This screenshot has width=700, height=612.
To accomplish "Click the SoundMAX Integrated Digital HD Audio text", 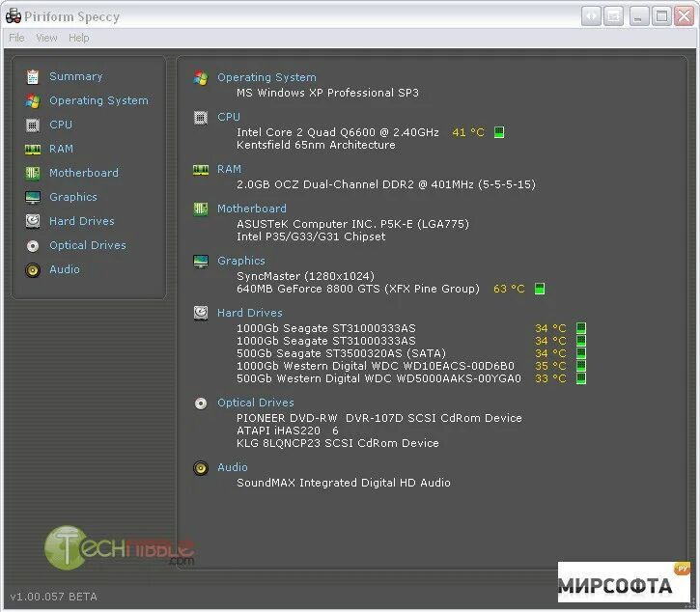I will click(x=344, y=483).
